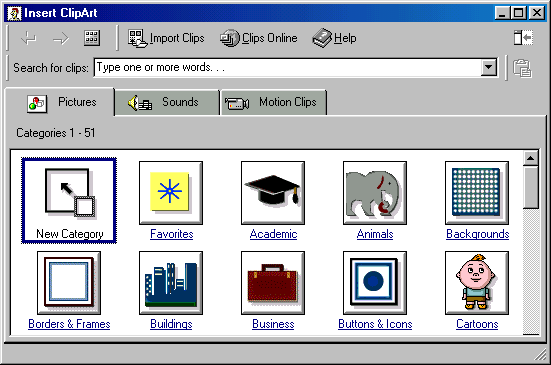
Task: Click the vertical scrollbar thumb
Action: [x=530, y=188]
